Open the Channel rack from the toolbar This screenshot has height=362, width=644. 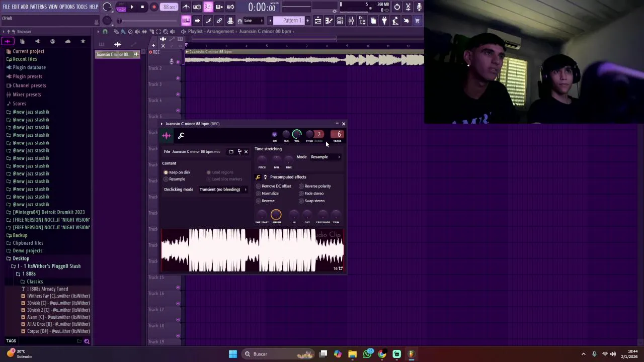(x=340, y=21)
